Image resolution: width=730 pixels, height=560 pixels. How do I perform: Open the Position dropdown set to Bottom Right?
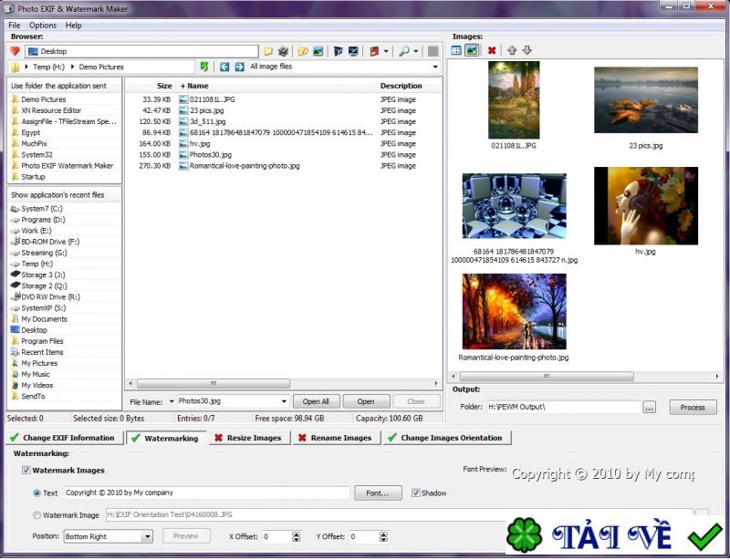(147, 536)
